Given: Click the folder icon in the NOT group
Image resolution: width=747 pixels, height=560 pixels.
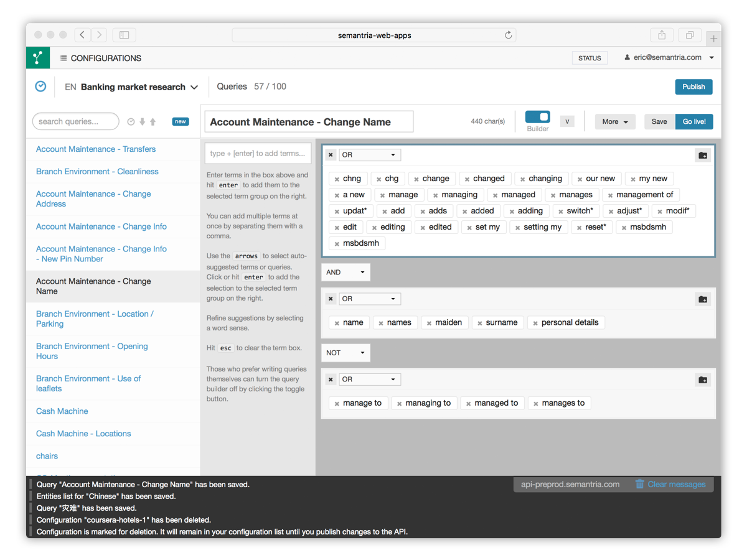Looking at the screenshot, I should point(703,380).
